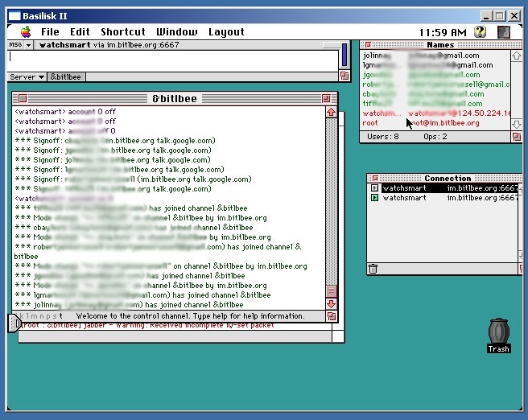Click the green connection status icon
The height and width of the screenshot is (420, 528).
click(x=374, y=198)
